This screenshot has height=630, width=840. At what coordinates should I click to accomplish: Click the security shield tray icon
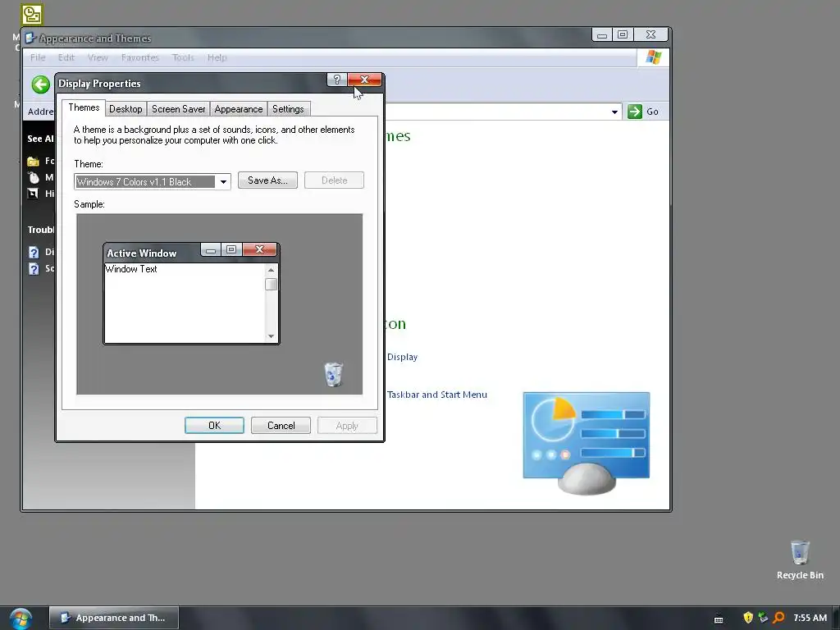748,618
